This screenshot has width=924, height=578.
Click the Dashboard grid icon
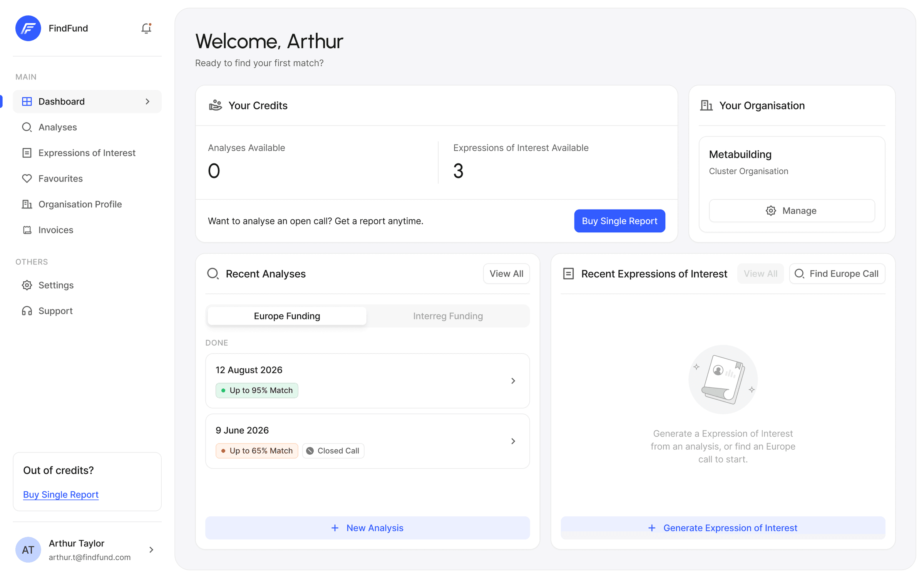(27, 101)
